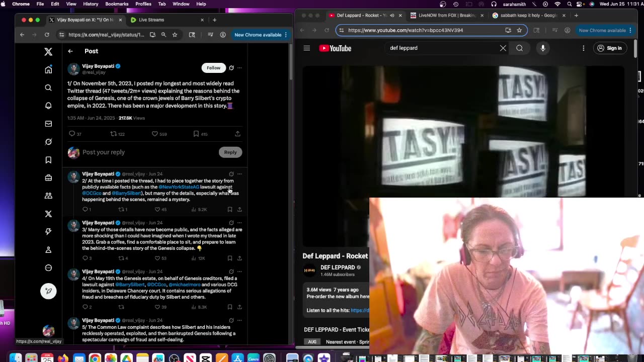Viewport: 644px width, 362px height.
Task: Open @michaelmoro mention link
Action: (184, 285)
